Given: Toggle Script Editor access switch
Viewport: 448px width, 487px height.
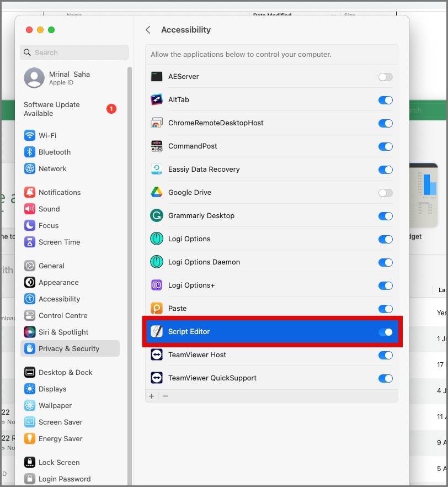Looking at the screenshot, I should (x=385, y=332).
